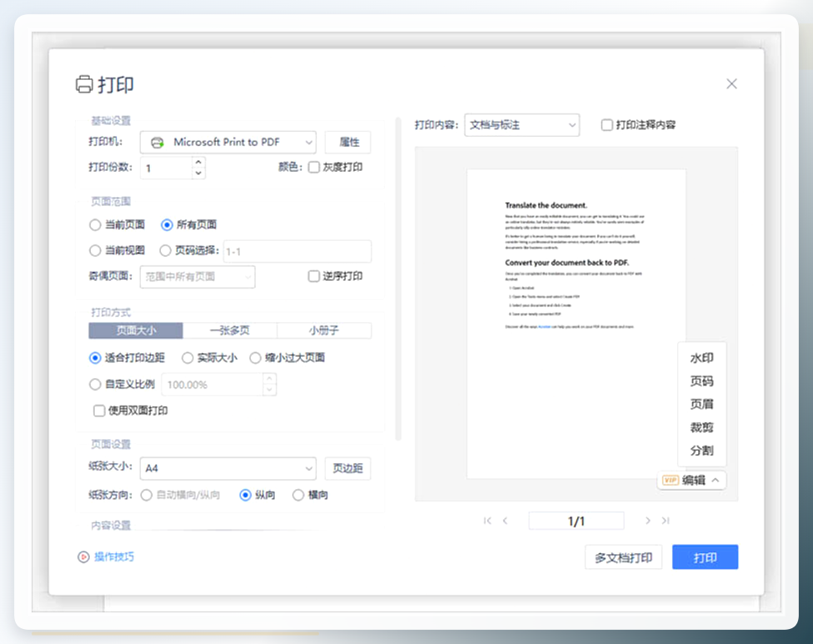Choose 裁剪 from the edit menu
Screen dimensions: 813x644
(701, 427)
